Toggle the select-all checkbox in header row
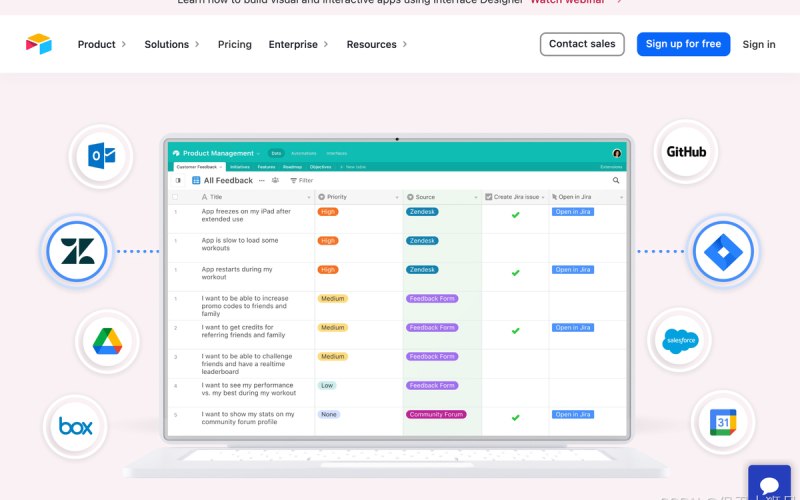This screenshot has height=500, width=800. coord(175,197)
